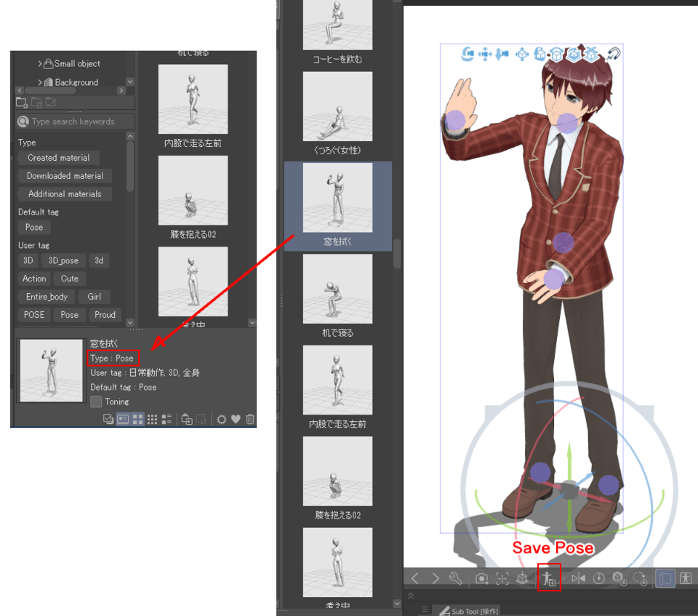Click the trash delete material icon
The height and width of the screenshot is (616, 698).
[250, 419]
